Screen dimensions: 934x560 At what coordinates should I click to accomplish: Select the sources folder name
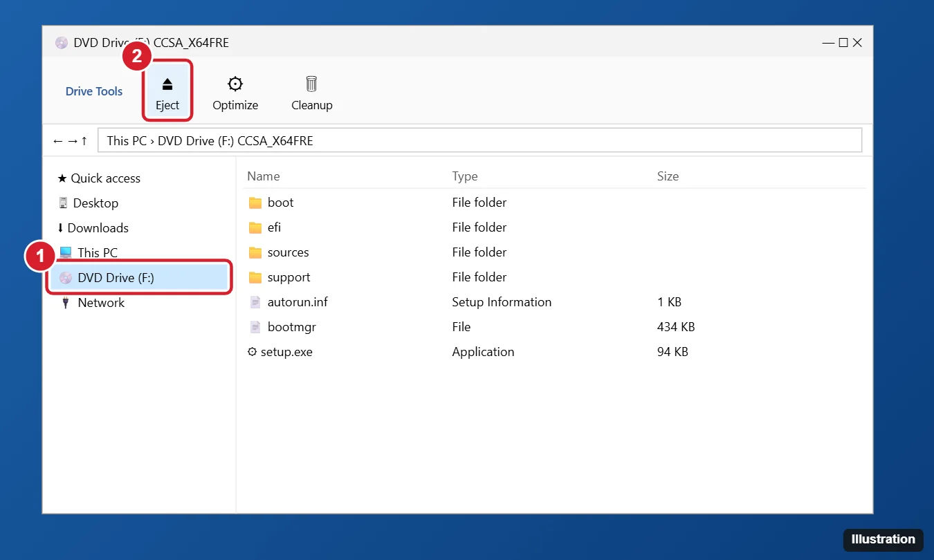289,252
